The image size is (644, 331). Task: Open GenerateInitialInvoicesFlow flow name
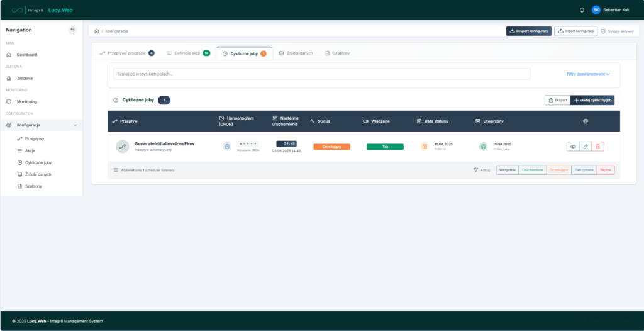tap(164, 144)
